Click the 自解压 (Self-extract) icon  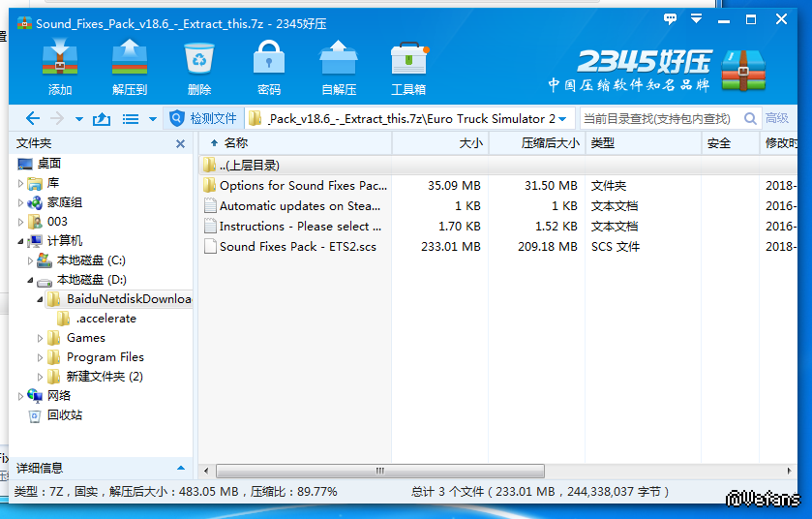pos(339,68)
